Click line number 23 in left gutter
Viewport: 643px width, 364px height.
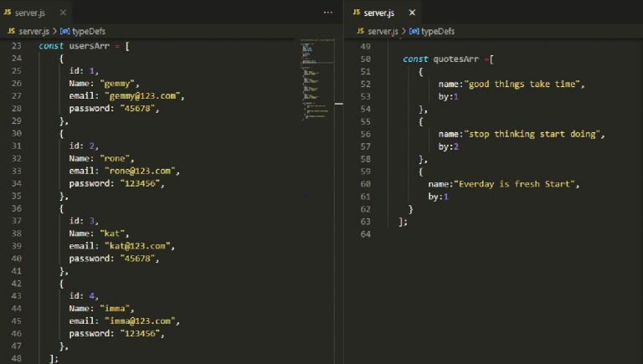click(17, 45)
